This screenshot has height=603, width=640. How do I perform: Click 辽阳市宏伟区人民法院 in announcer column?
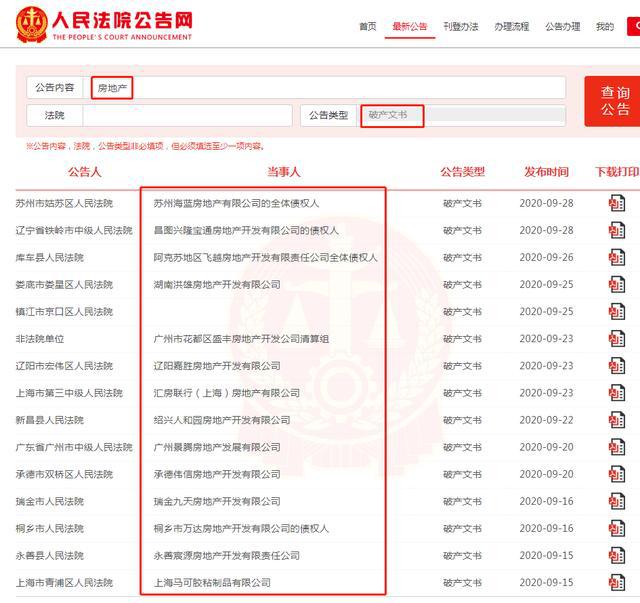[x=64, y=366]
